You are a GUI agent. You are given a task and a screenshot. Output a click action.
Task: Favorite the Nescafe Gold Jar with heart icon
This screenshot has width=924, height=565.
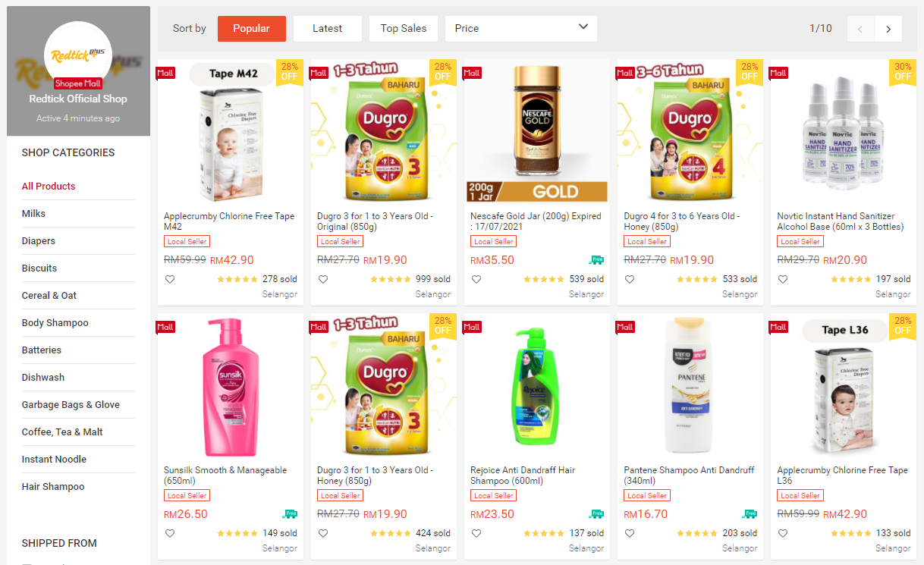(476, 279)
